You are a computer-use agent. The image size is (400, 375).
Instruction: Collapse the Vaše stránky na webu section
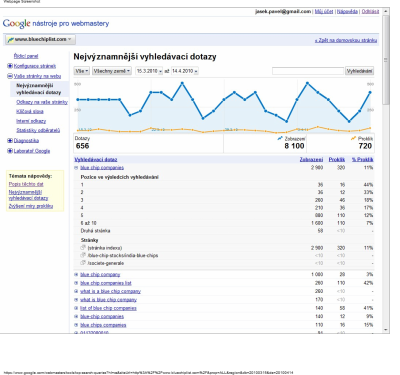(x=10, y=76)
